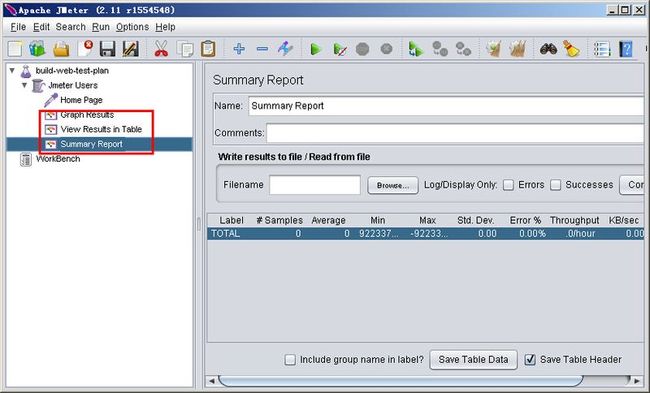
Task: Click the Open file folder icon
Action: (61, 49)
